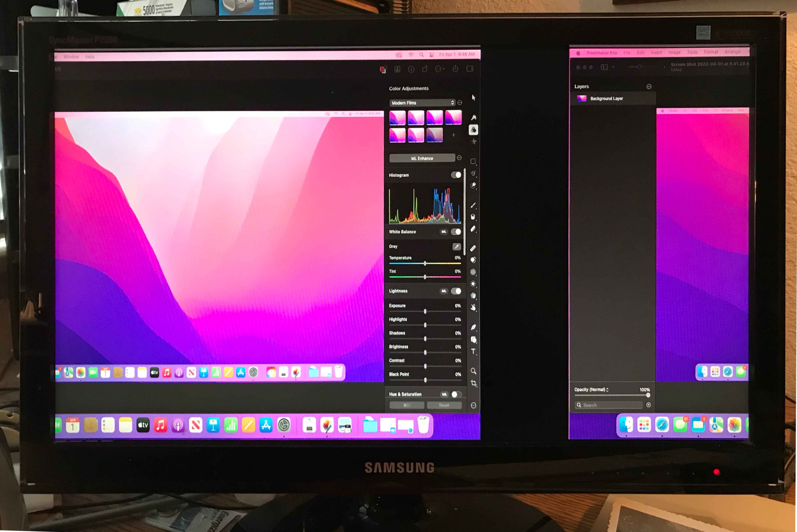
Task: Toggle the Histogram switch off
Action: pyautogui.click(x=456, y=175)
